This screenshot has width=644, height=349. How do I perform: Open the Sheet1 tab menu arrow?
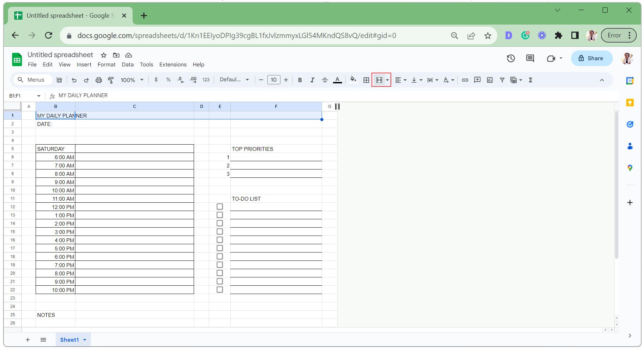coord(85,340)
